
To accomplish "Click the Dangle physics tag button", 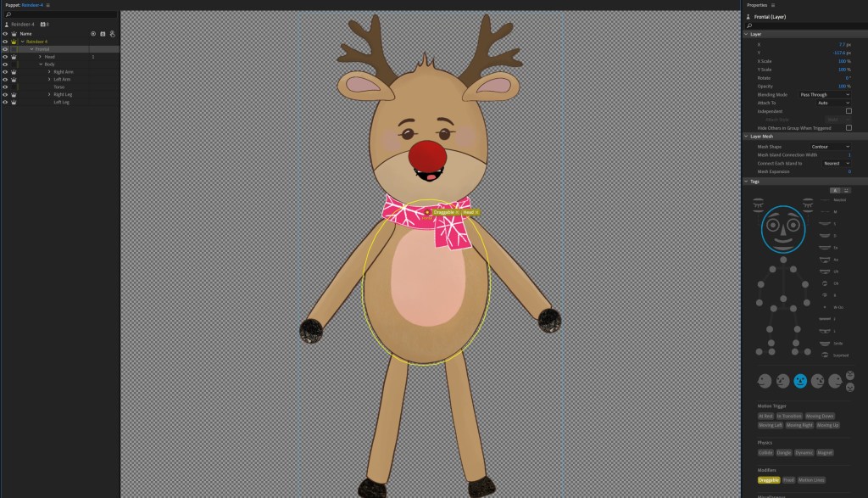I will point(784,452).
